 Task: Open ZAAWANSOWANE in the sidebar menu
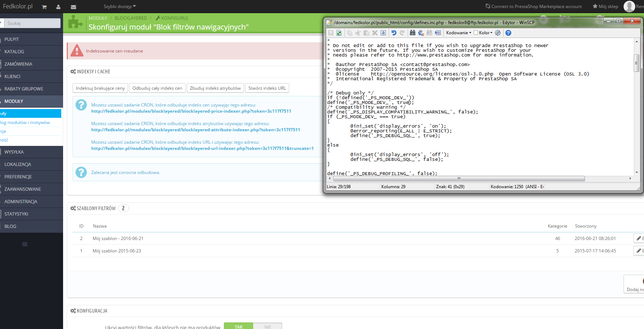click(x=31, y=189)
